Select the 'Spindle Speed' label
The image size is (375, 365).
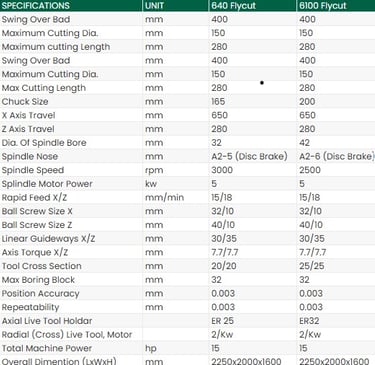click(33, 170)
